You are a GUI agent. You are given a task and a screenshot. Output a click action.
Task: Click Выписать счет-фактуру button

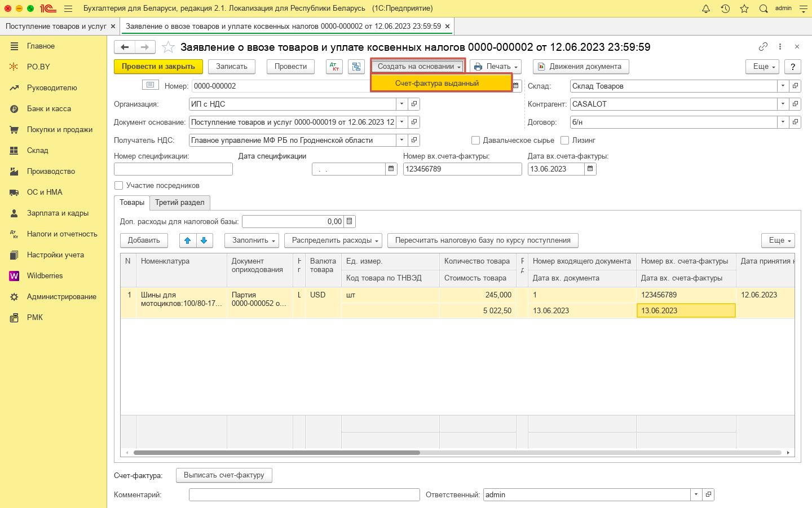224,475
